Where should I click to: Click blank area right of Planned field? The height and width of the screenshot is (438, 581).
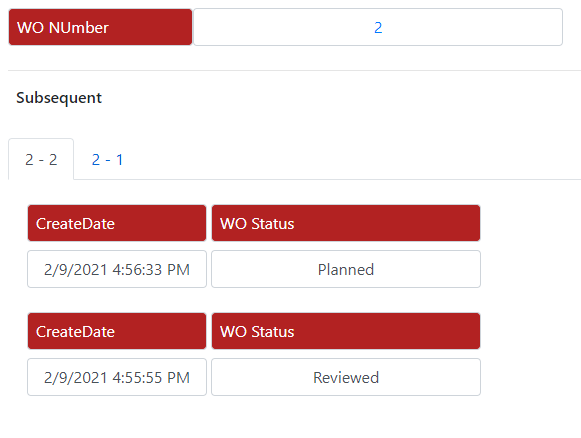point(530,269)
